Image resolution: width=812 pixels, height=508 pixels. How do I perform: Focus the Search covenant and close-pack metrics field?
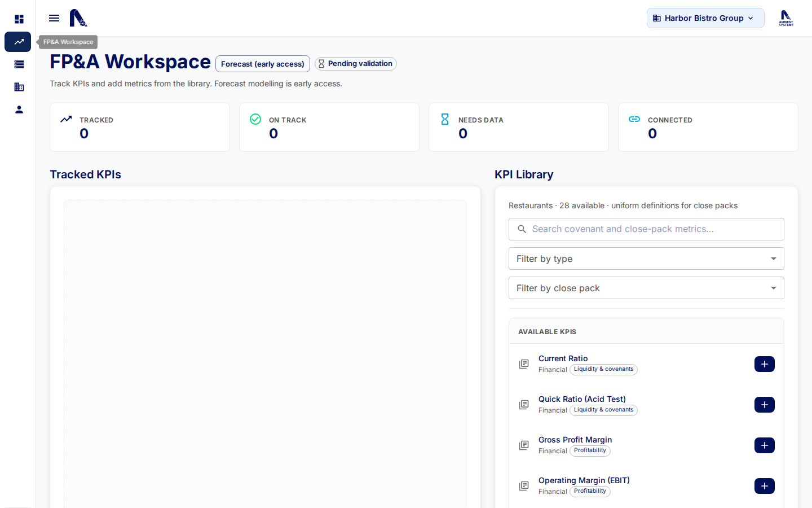[x=646, y=229]
